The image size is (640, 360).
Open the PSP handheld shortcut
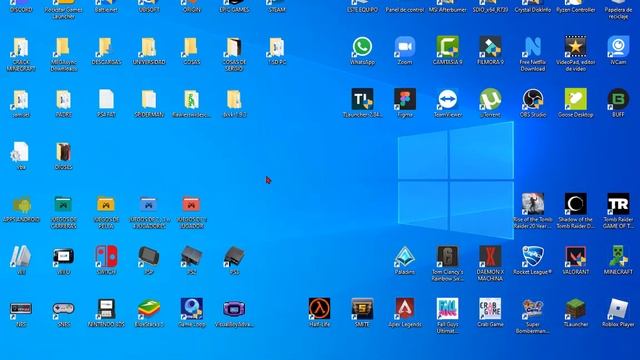click(x=149, y=257)
